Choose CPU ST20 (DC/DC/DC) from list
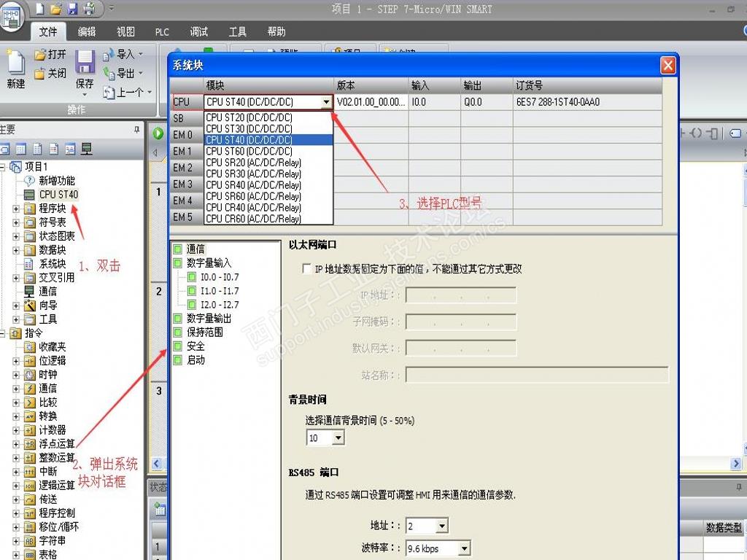 point(268,117)
